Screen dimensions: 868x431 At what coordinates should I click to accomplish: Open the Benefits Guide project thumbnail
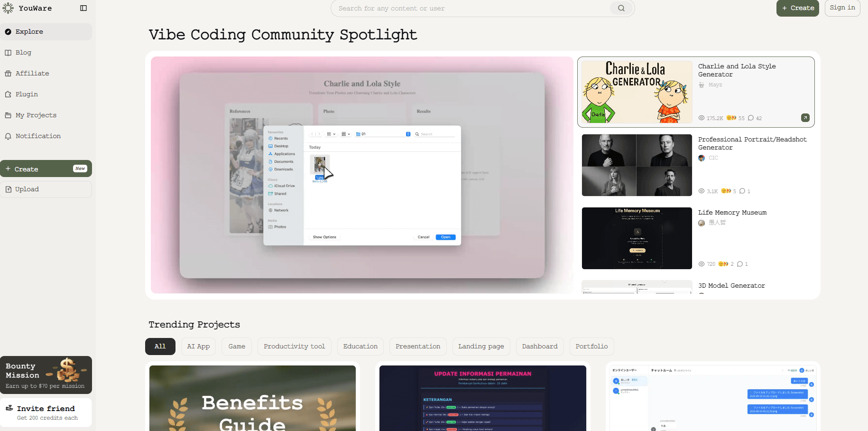click(x=252, y=398)
